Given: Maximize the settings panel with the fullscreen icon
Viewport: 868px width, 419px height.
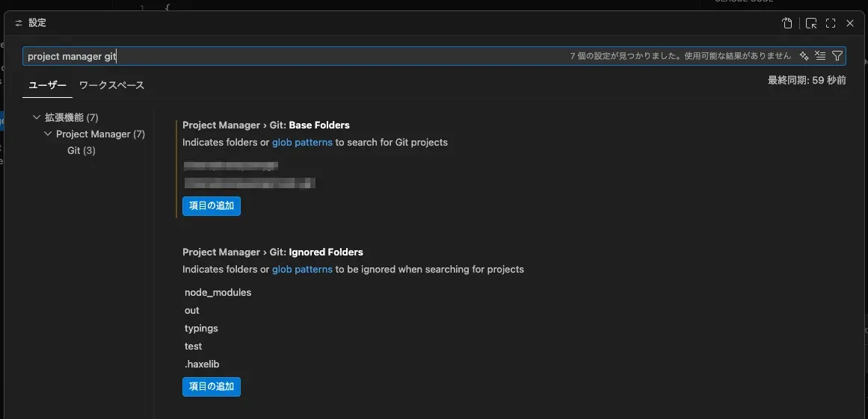Looking at the screenshot, I should click(x=831, y=23).
